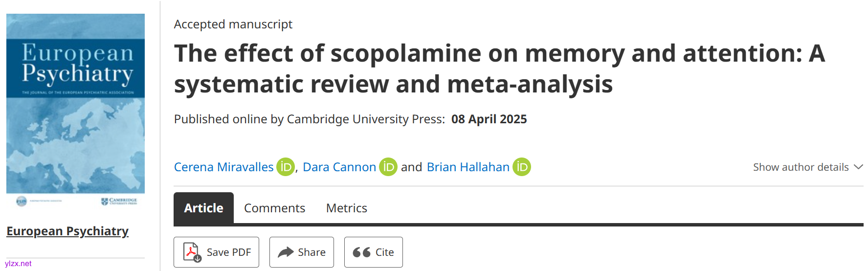868x271 pixels.
Task: Click the Cite quotation marks icon
Action: [x=362, y=252]
